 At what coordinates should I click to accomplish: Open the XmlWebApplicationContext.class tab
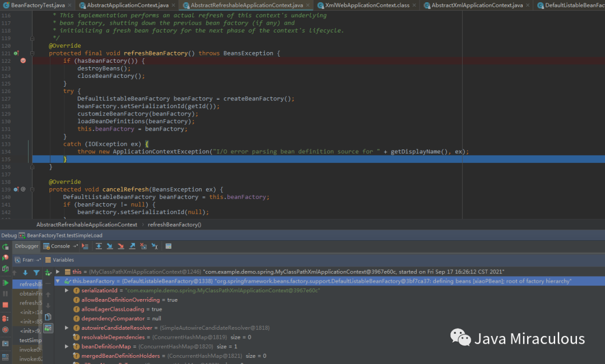click(367, 5)
